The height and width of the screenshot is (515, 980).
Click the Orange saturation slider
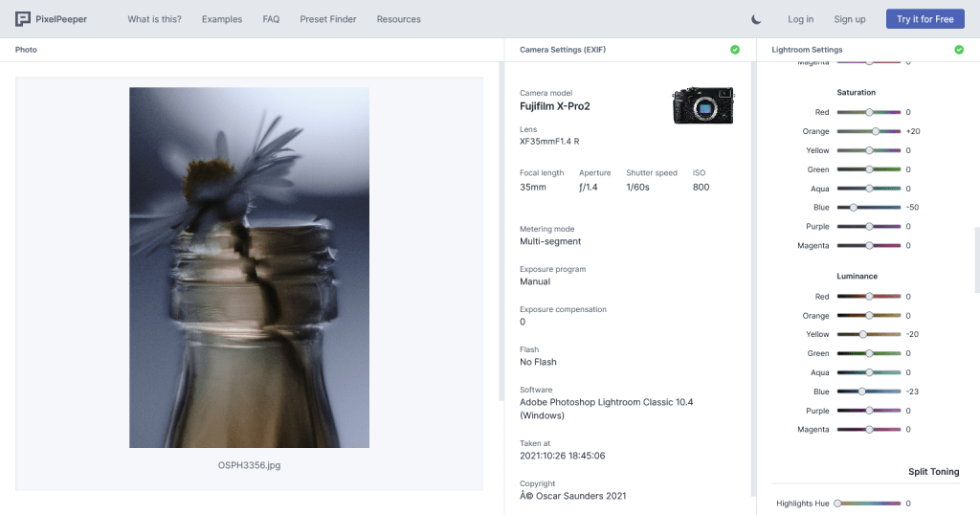869,131
